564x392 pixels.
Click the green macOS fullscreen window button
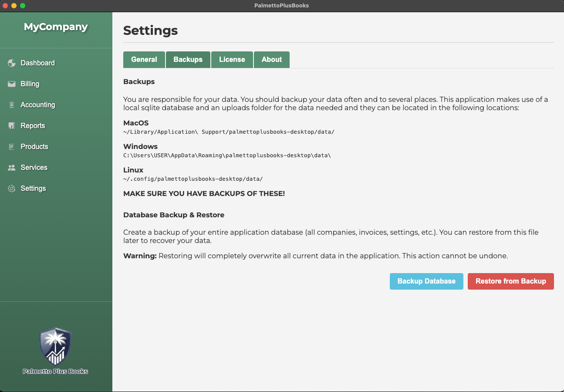tap(23, 6)
